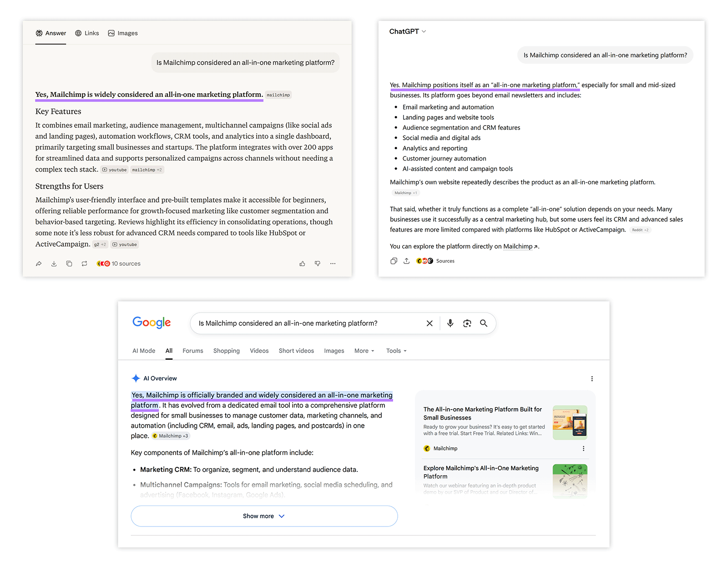Start voice search with the microphone icon
Screen dimensions: 728x567
point(450,323)
